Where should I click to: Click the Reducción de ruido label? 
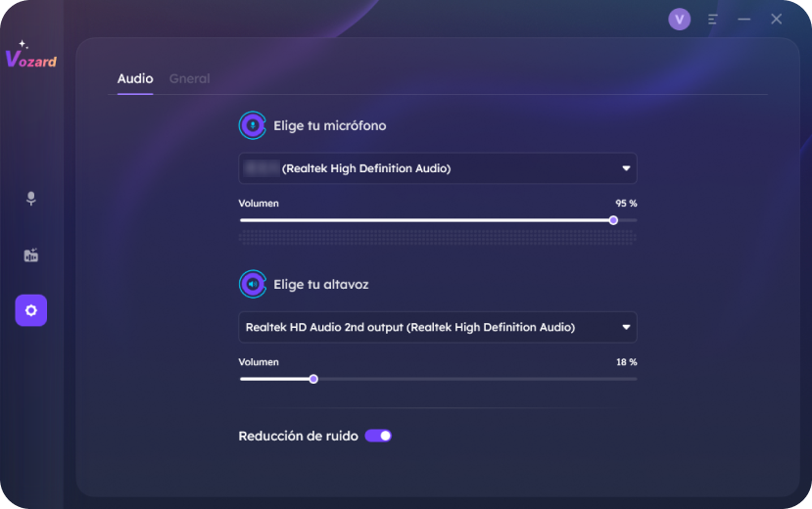pos(299,436)
